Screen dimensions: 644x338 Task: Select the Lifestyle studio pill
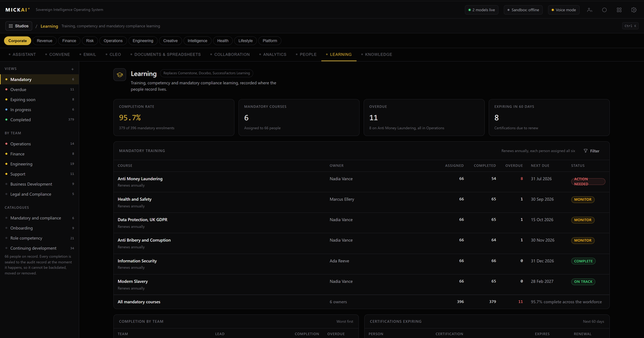(x=246, y=41)
